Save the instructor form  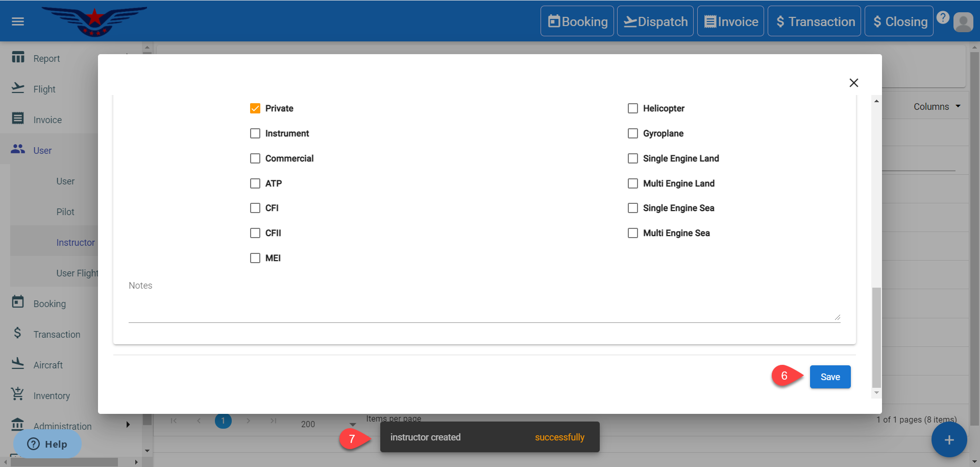(830, 377)
